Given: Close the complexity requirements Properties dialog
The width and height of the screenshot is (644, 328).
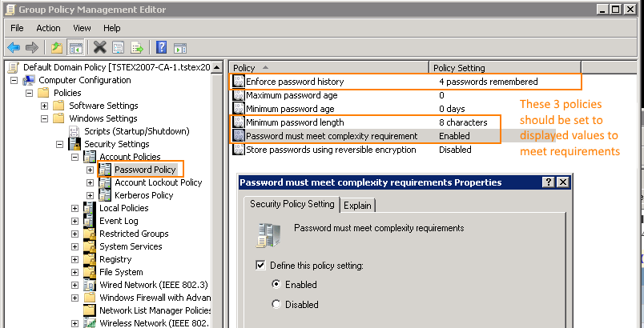Looking at the screenshot, I should 561,182.
